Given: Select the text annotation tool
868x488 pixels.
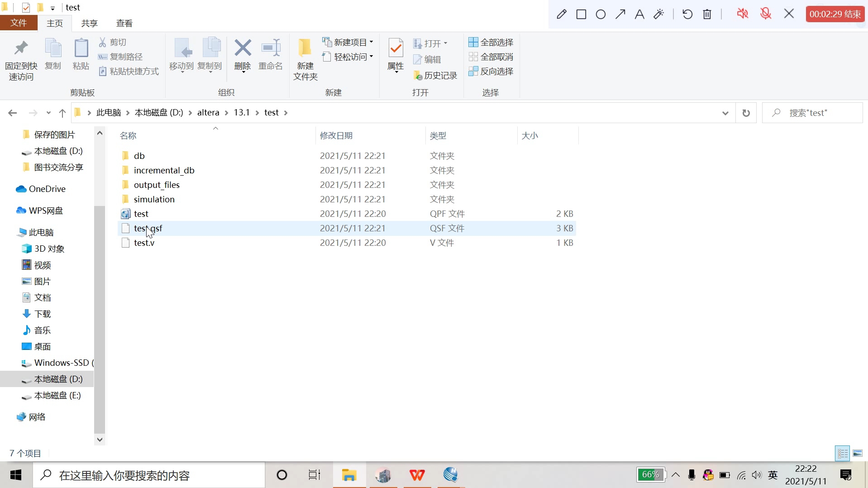Looking at the screenshot, I should coord(639,14).
